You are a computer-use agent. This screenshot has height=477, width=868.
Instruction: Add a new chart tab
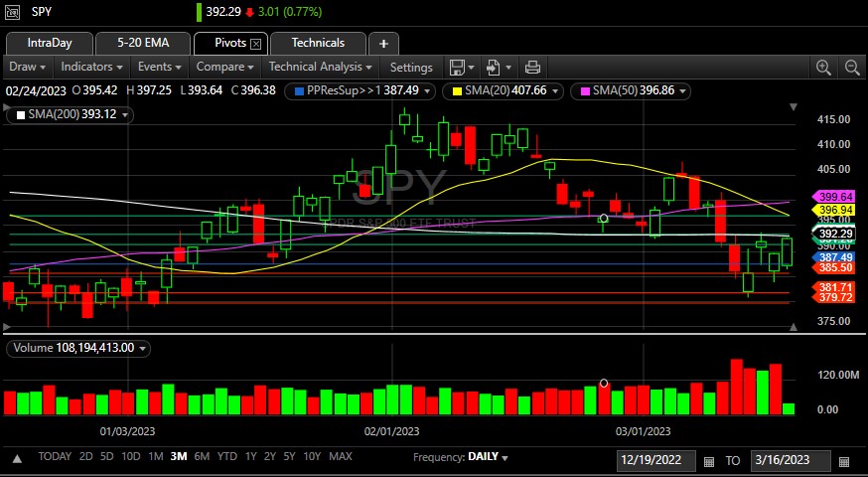click(383, 44)
